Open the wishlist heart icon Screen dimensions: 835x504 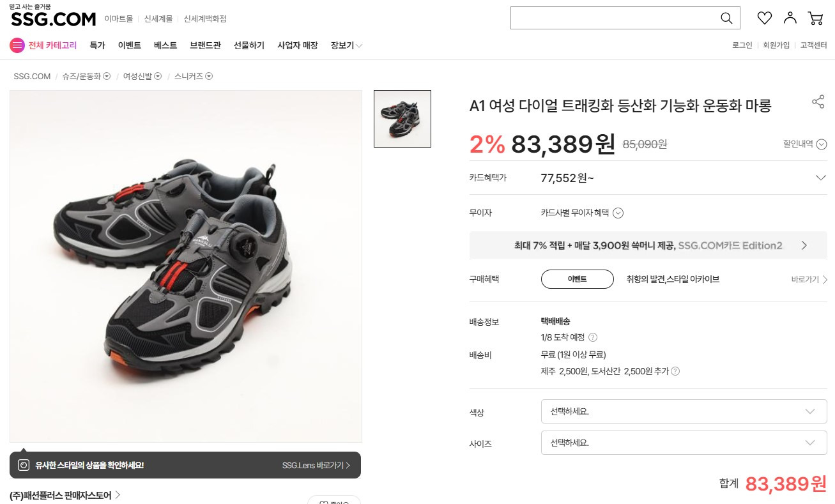pos(764,18)
